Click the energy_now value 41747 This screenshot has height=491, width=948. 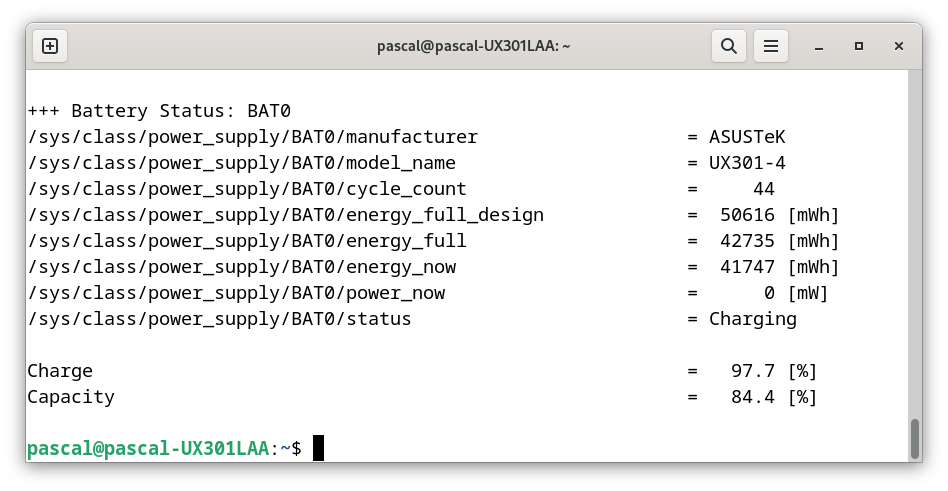click(x=747, y=267)
